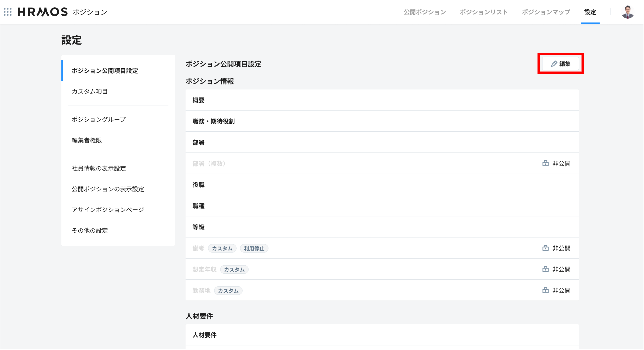Viewport: 644px width, 350px height.
Task: Click the ポジション情報 section heading
Action: click(x=210, y=81)
